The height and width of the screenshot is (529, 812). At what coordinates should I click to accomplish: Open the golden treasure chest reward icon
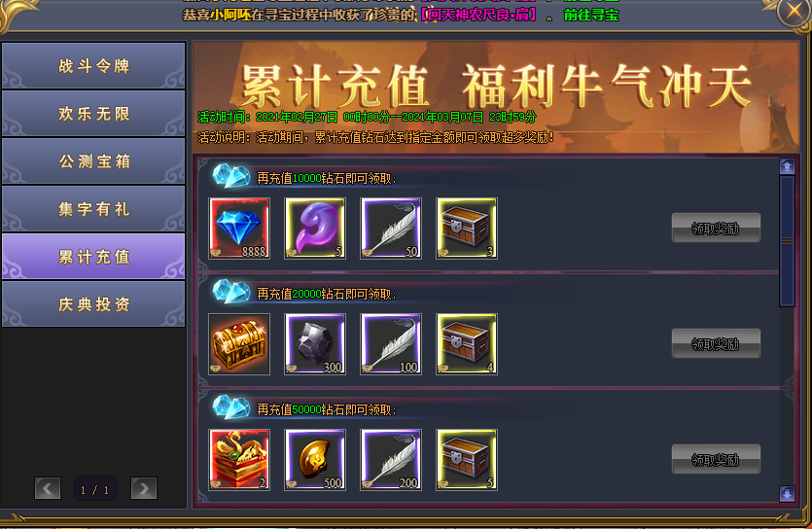click(x=239, y=344)
